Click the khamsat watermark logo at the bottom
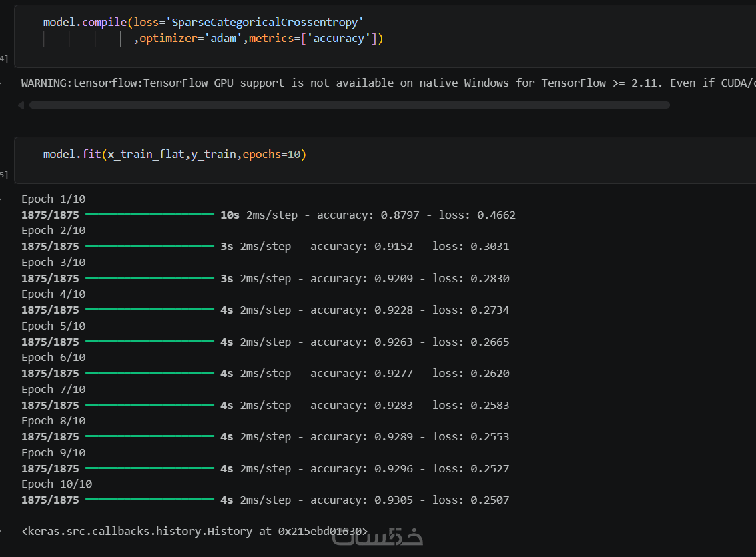 (378, 537)
